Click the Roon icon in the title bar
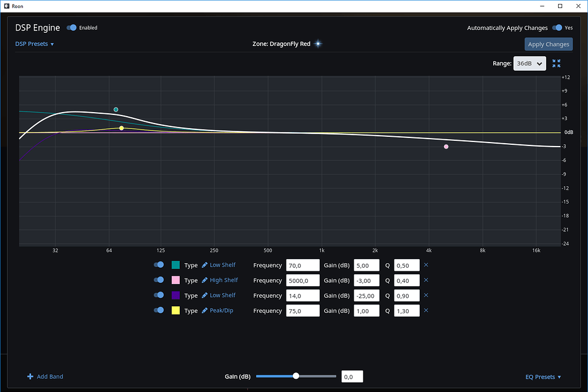Viewport: 588px width, 392px height. coord(6,6)
